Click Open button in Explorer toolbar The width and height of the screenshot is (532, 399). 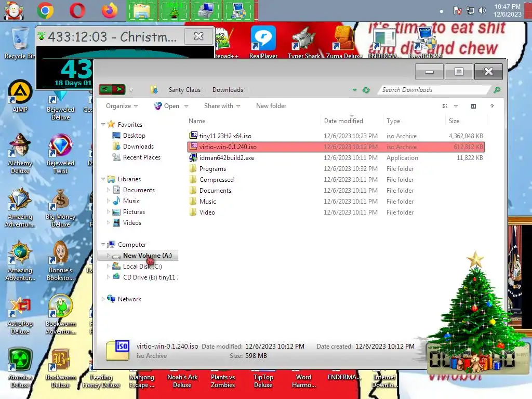click(x=167, y=106)
